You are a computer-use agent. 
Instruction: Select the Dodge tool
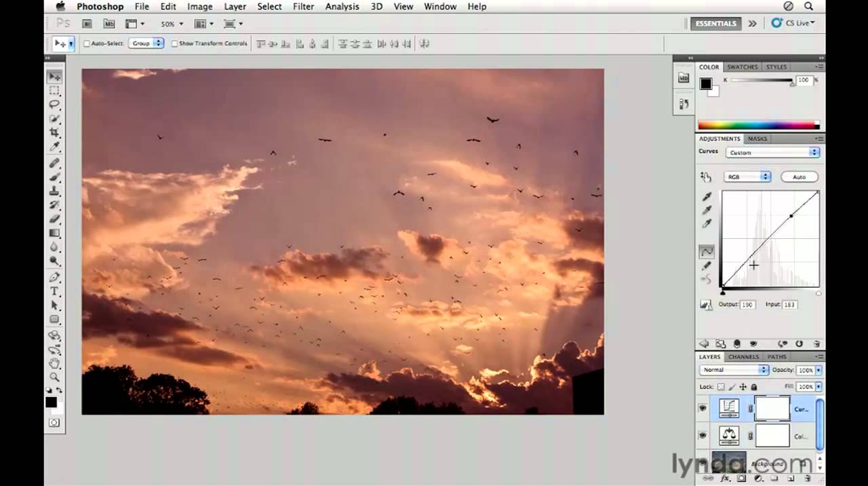pos(54,261)
